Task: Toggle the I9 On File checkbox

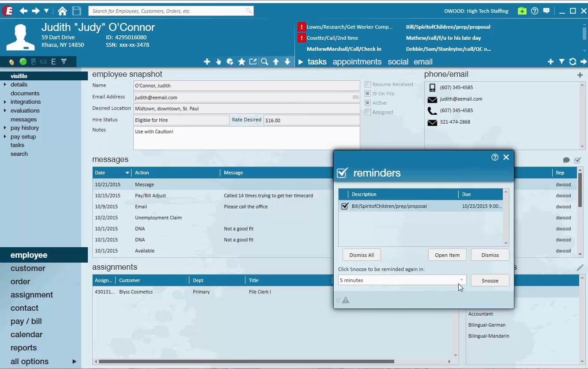Action: click(367, 94)
